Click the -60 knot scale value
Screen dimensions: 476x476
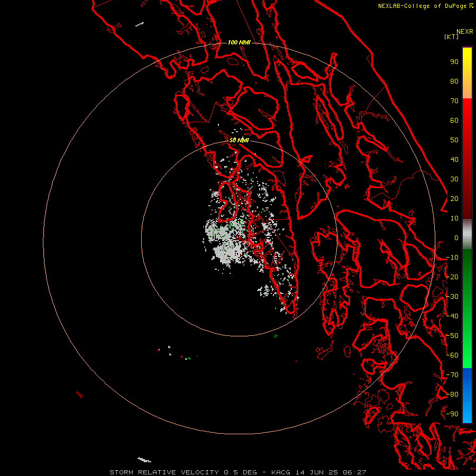(x=452, y=355)
